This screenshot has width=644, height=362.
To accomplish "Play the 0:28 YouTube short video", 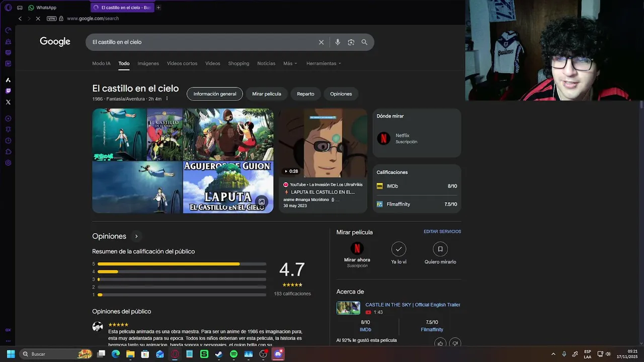I will [323, 143].
